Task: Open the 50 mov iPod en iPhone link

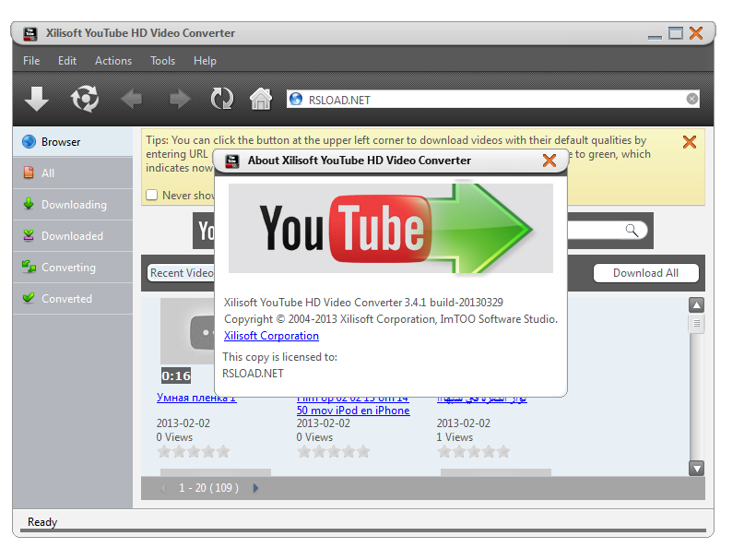Action: 353,411
